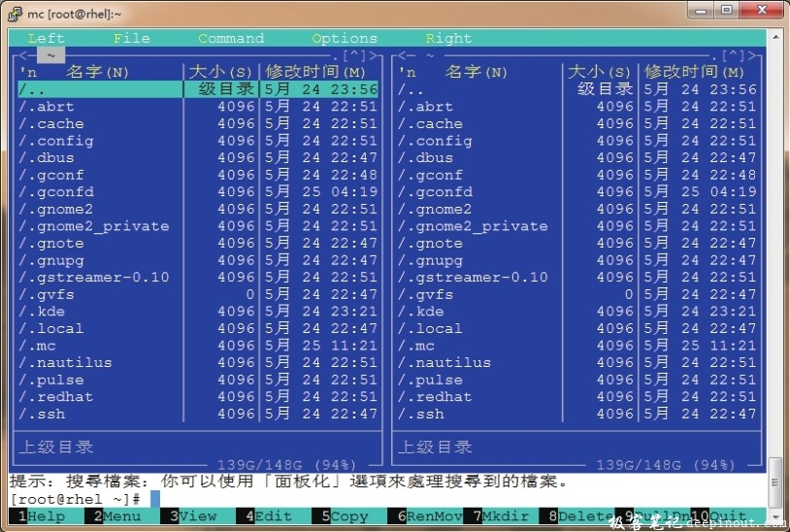
Task: Open the Right menu
Action: [448, 38]
